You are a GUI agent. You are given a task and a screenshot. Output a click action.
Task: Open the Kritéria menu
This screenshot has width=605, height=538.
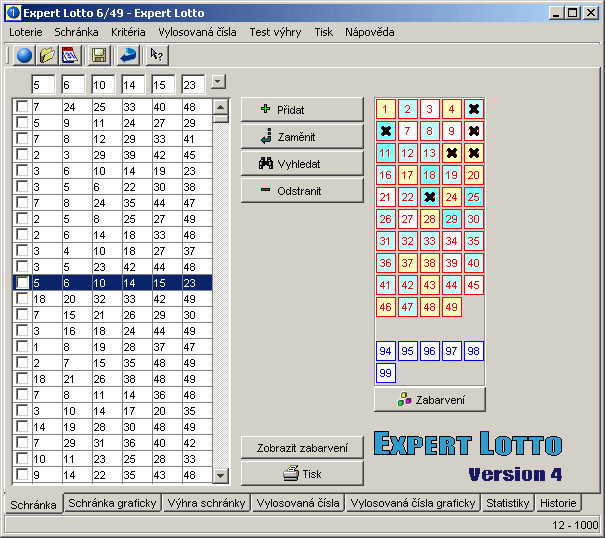click(128, 32)
